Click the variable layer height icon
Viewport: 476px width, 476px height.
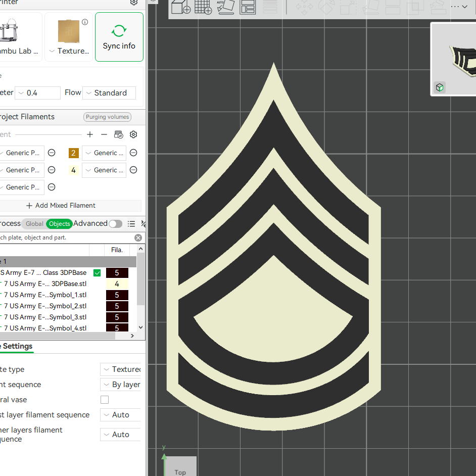pos(270,7)
